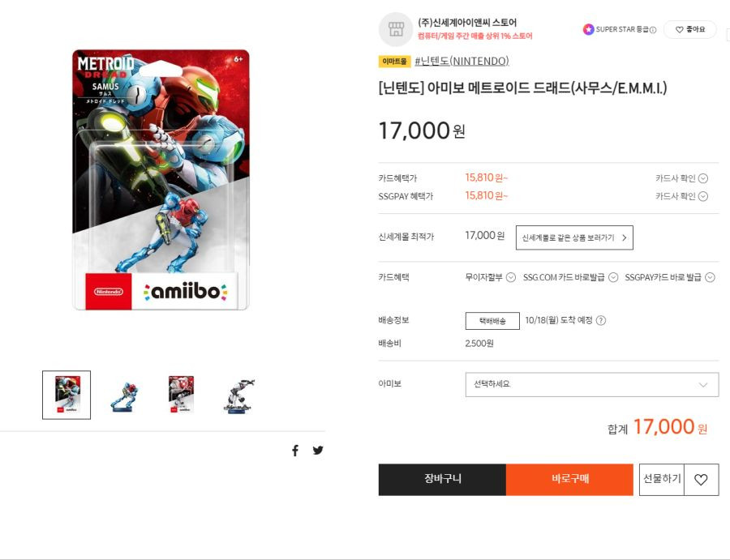Select the E.M.M.I. boxed amiibo thumbnail
The width and height of the screenshot is (730, 560).
(181, 395)
